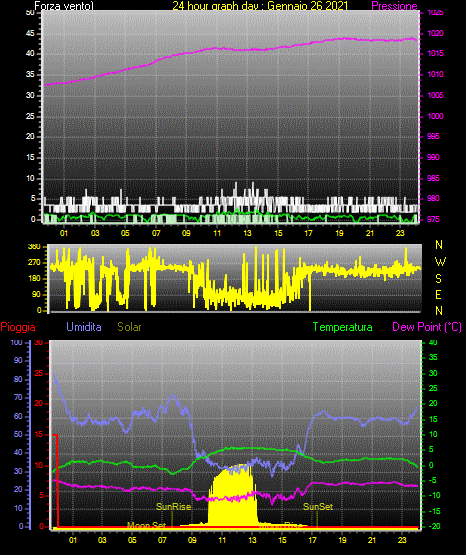Viewport: 466px width, 555px height.
Task: Click the blue humidity scale value 90
Action: click(x=18, y=360)
